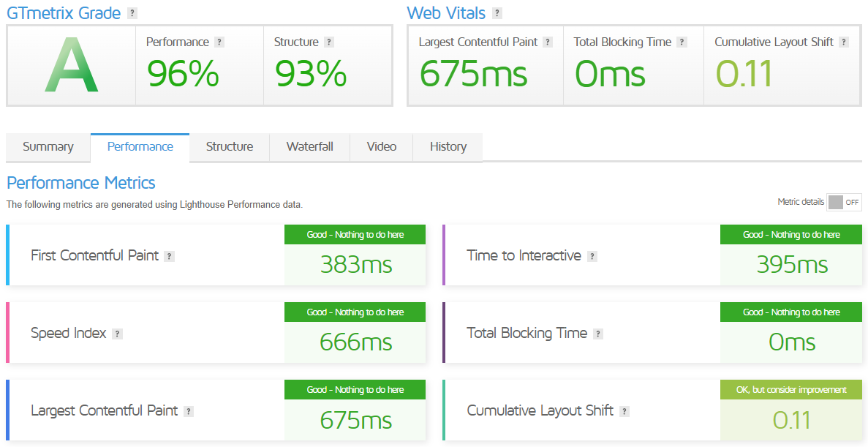Click the 675ms value in Largest Contentful Paint row

point(356,420)
